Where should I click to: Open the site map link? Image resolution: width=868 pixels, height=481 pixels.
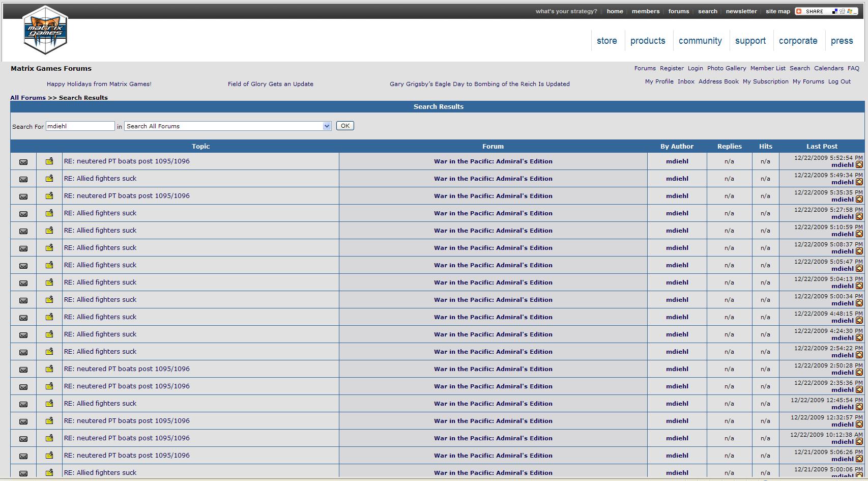coord(778,11)
